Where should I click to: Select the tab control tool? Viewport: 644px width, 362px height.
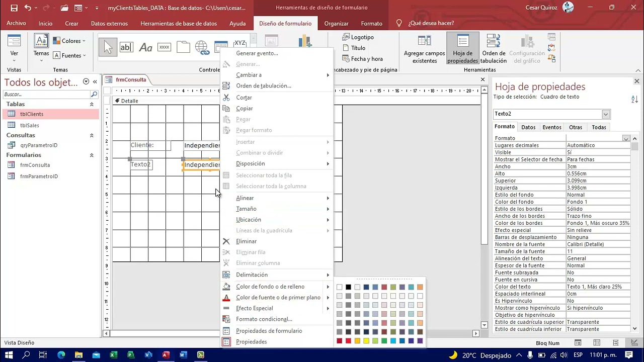point(183,47)
